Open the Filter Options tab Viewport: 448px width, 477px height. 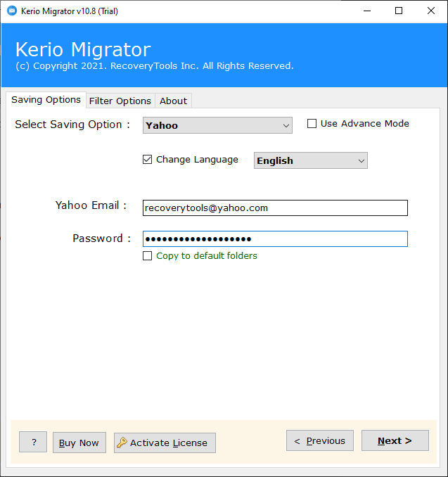click(x=120, y=101)
